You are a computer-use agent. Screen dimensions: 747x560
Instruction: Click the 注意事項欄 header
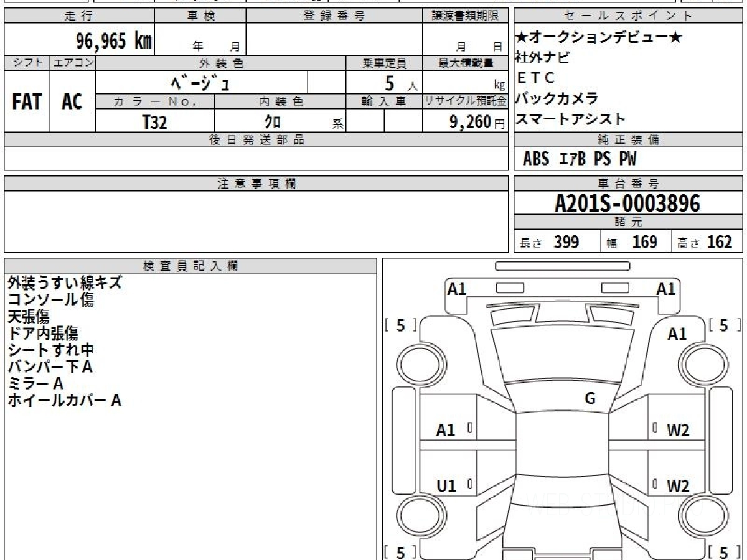pyautogui.click(x=256, y=184)
